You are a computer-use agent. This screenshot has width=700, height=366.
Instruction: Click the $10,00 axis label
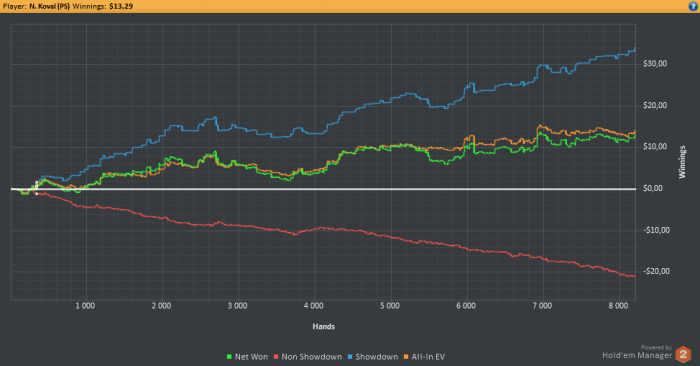655,147
